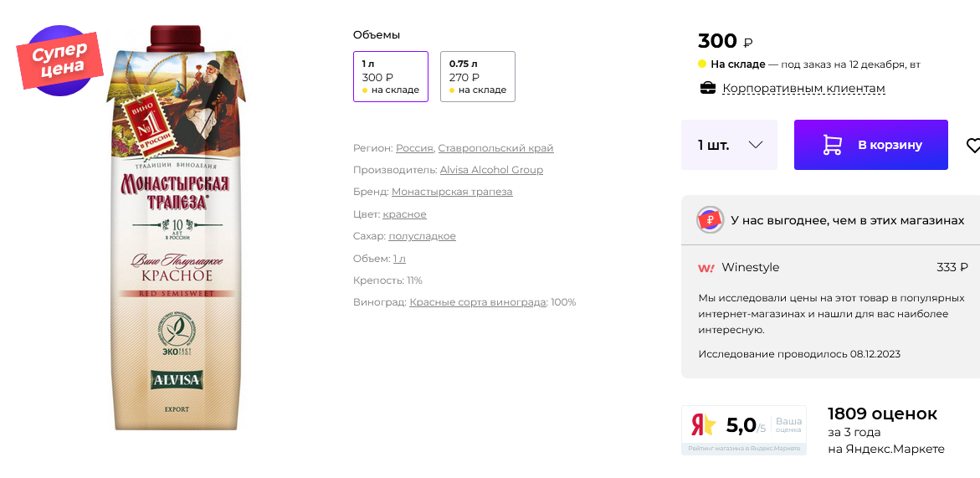The width and height of the screenshot is (980, 478).
Task: Click the Winestyle logo icon
Action: pos(706,268)
